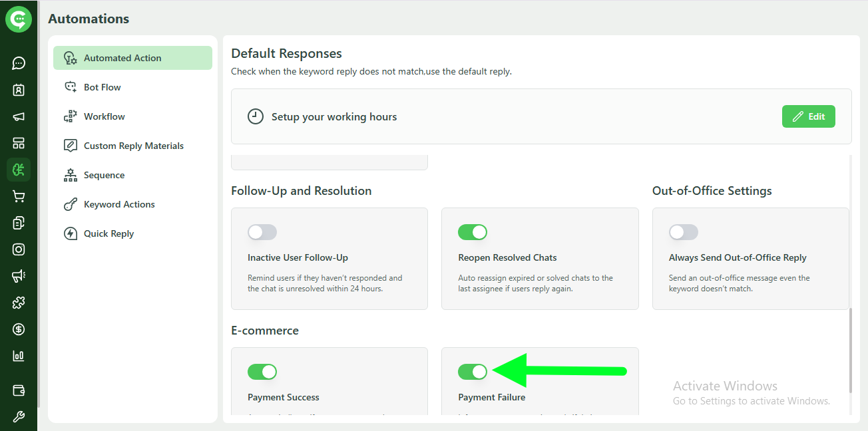Click the Edit button for working hours
The image size is (868, 431).
coord(808,116)
